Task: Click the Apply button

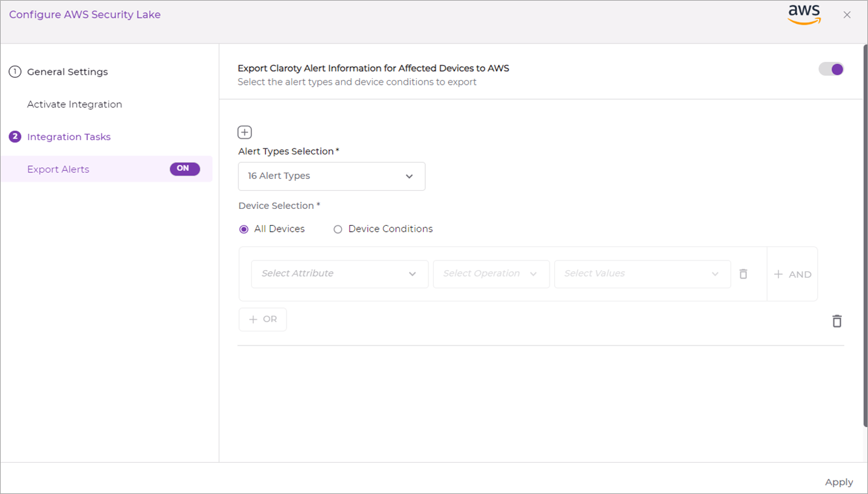Action: (839, 482)
